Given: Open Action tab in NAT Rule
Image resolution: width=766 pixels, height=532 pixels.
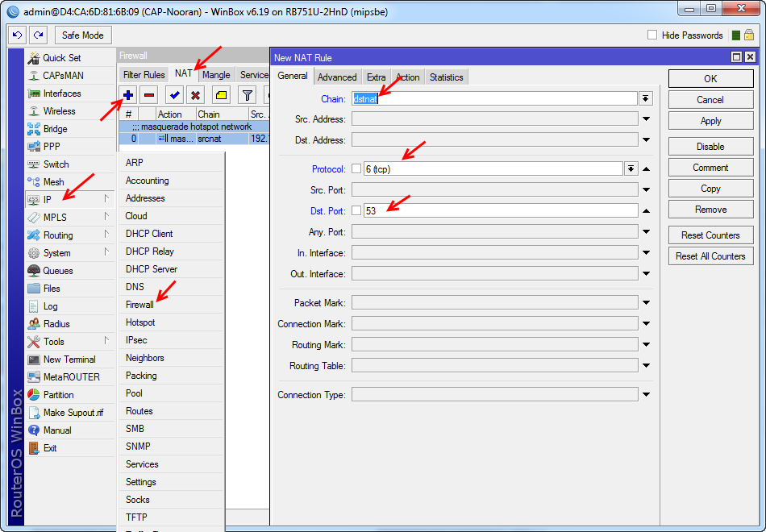Looking at the screenshot, I should [x=407, y=77].
